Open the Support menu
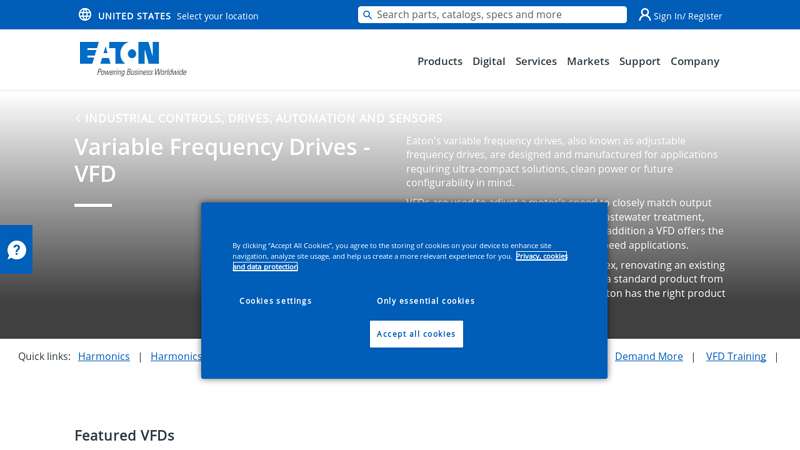 click(x=639, y=61)
